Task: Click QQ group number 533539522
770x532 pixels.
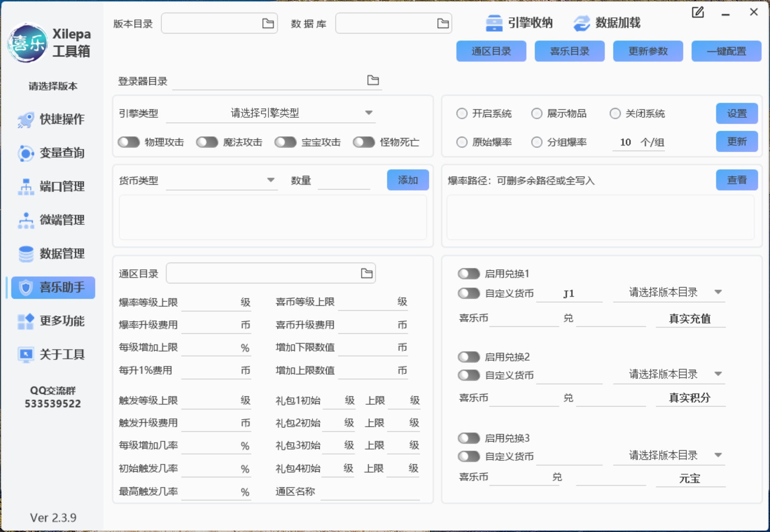Action: pyautogui.click(x=53, y=404)
